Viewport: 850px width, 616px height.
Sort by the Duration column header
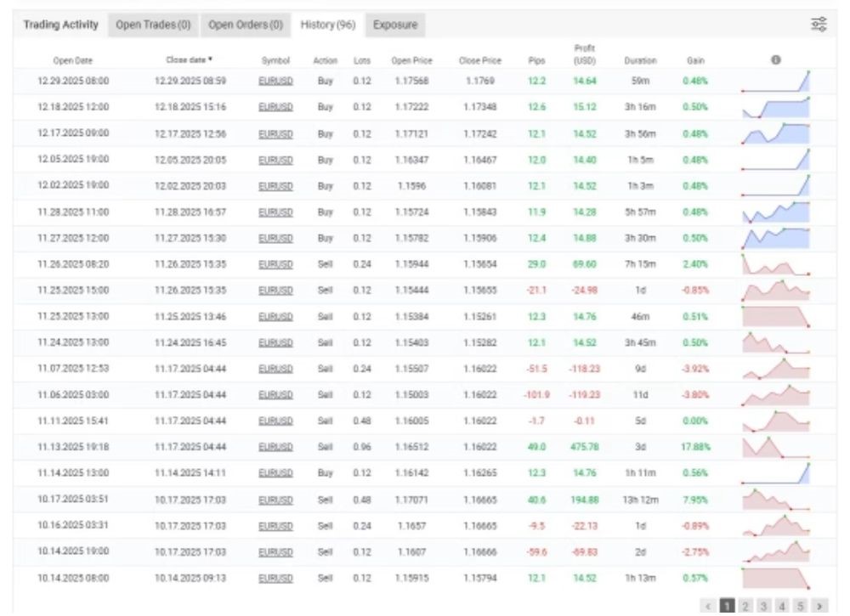tap(640, 60)
